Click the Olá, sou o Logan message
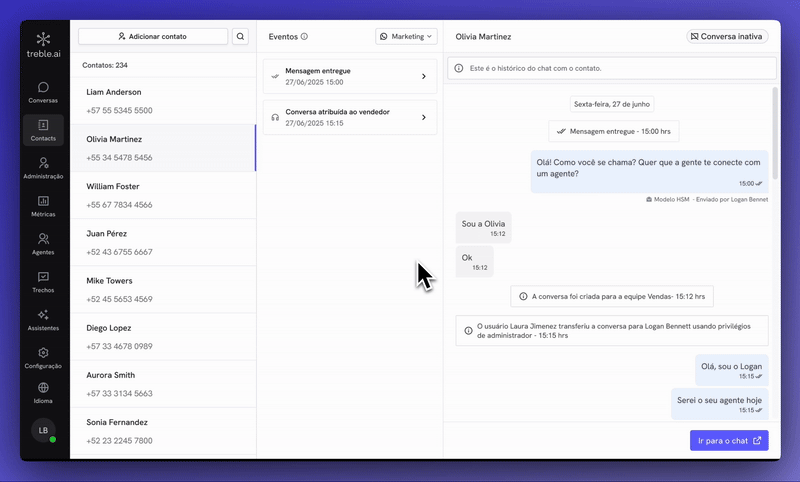Screen dimensions: 800x482 click(x=732, y=370)
